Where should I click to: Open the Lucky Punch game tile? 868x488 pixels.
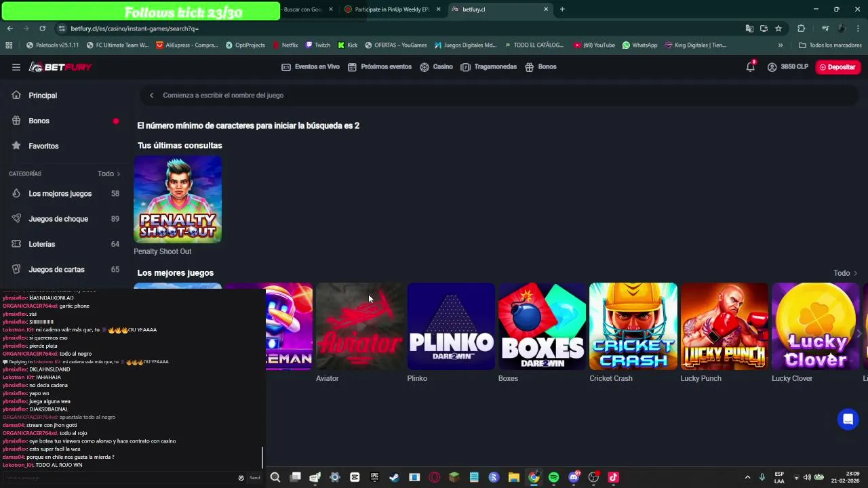click(x=724, y=326)
